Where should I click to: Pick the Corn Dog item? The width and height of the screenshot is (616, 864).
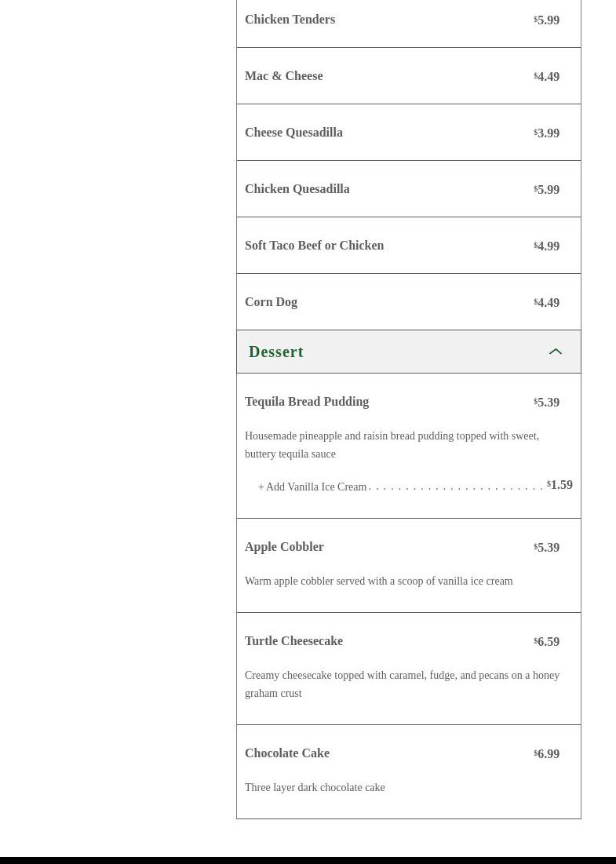click(271, 302)
